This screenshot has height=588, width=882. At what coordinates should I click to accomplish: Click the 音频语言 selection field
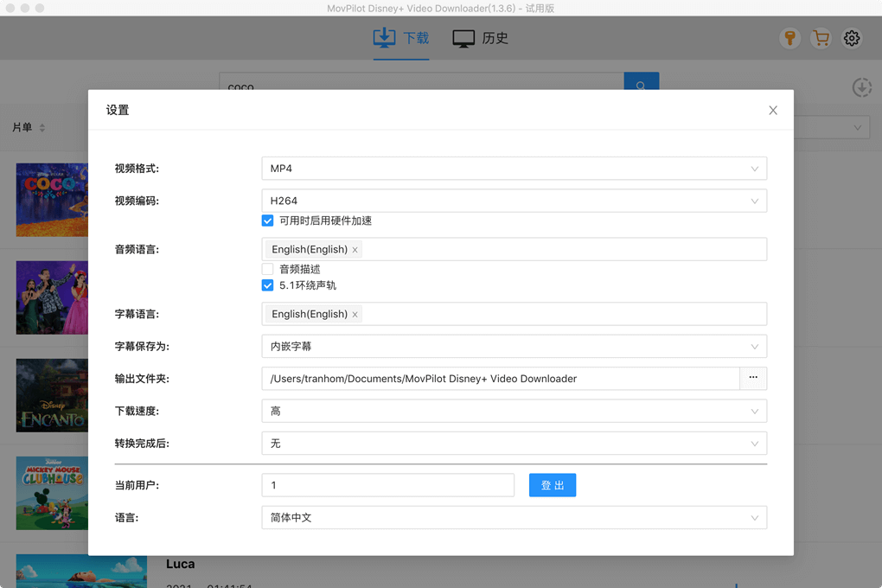point(514,249)
